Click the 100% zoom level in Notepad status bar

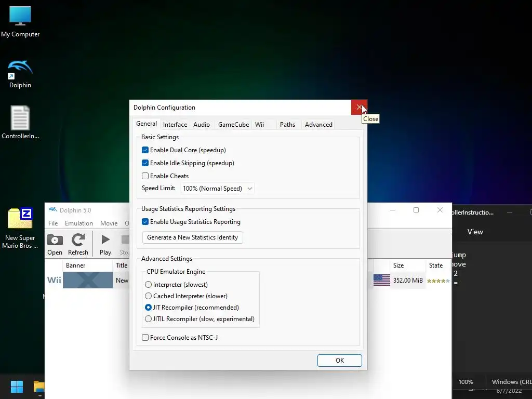465,382
